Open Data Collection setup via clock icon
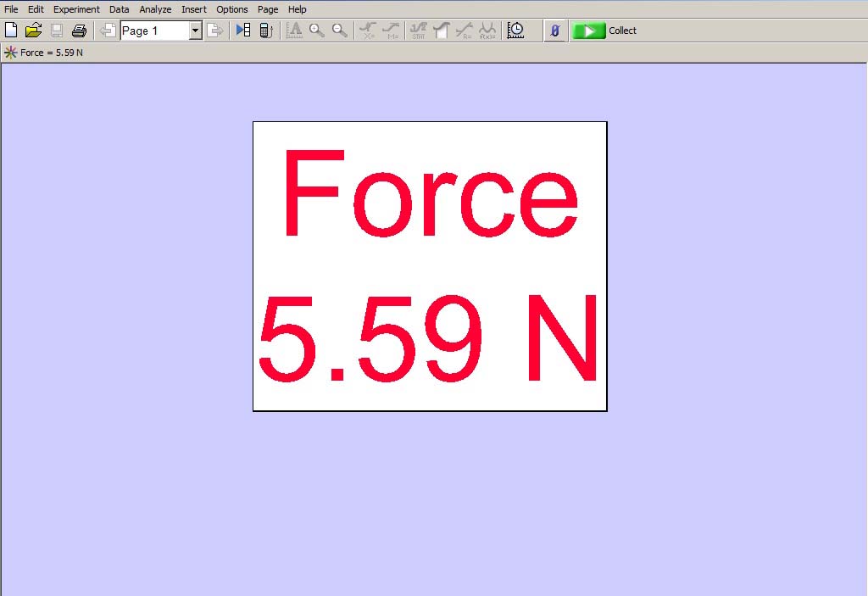Screen dimensions: 868x596 [515, 30]
